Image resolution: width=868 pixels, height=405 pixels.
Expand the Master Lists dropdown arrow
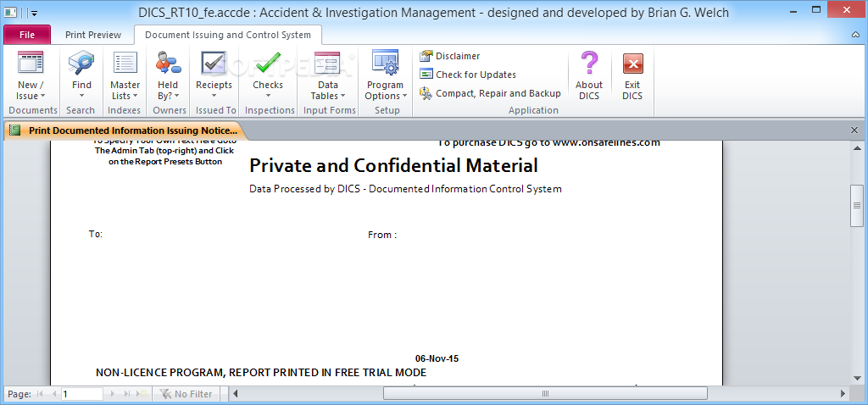pyautogui.click(x=136, y=97)
